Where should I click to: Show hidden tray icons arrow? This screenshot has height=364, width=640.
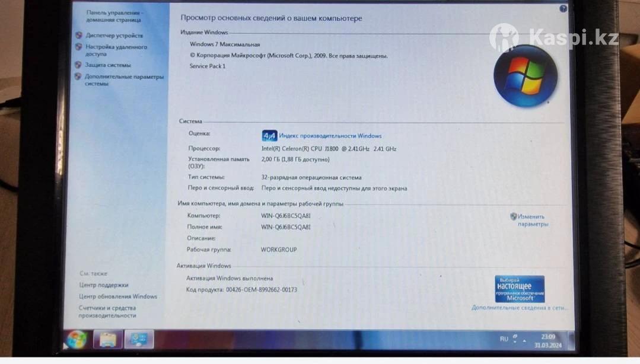[x=524, y=340]
